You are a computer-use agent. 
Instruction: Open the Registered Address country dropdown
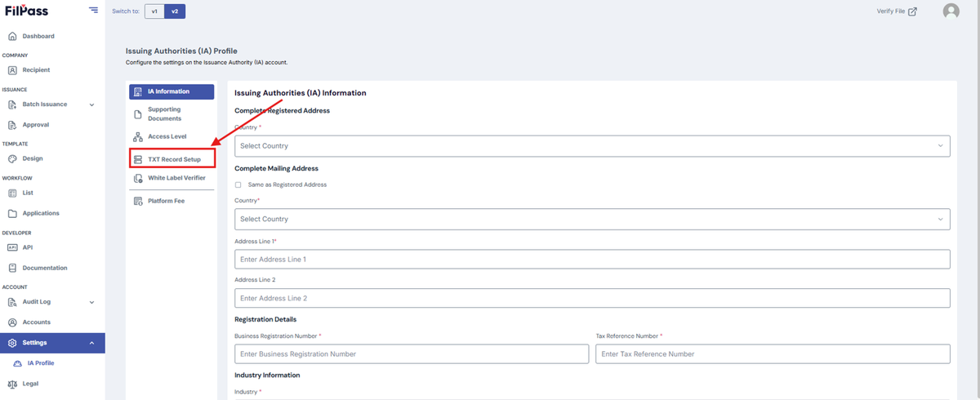pyautogui.click(x=592, y=146)
